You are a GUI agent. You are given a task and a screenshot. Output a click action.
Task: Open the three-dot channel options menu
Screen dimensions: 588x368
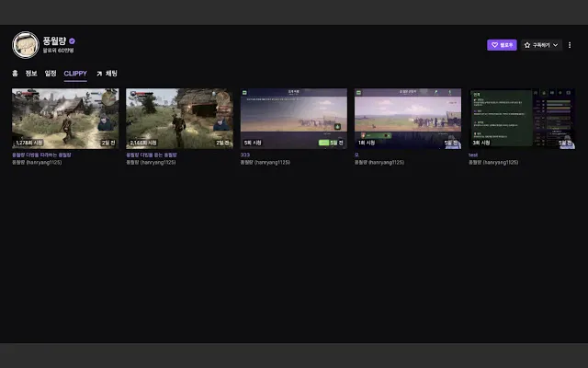click(570, 45)
